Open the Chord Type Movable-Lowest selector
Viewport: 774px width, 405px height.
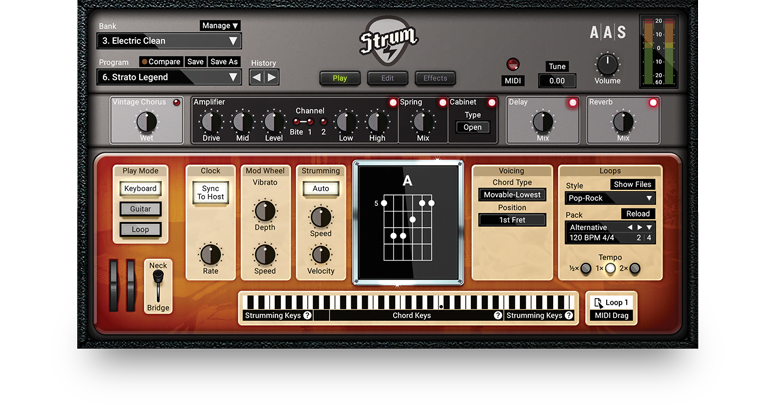pyautogui.click(x=512, y=195)
